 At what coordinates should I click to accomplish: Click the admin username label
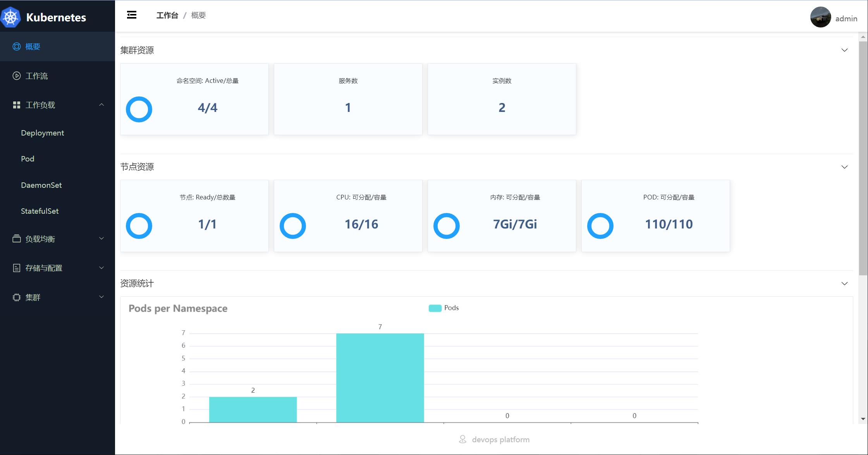point(846,19)
